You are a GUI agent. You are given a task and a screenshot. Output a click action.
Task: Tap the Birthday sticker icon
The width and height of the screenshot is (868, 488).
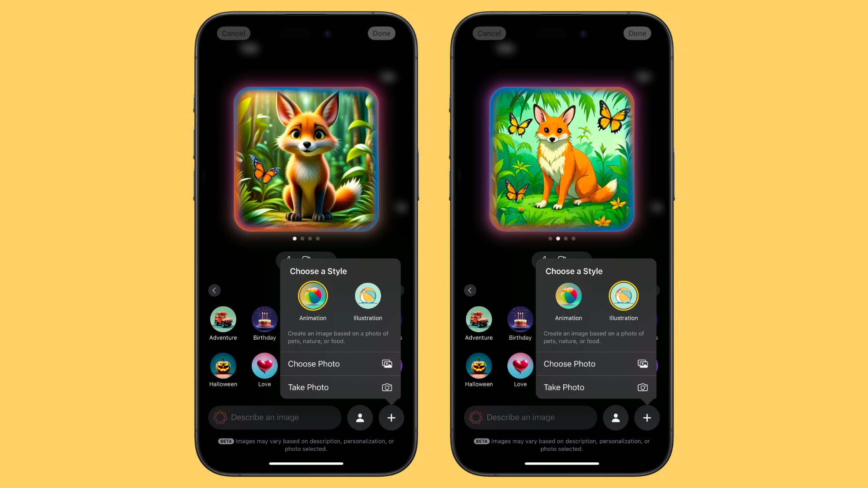pyautogui.click(x=264, y=319)
